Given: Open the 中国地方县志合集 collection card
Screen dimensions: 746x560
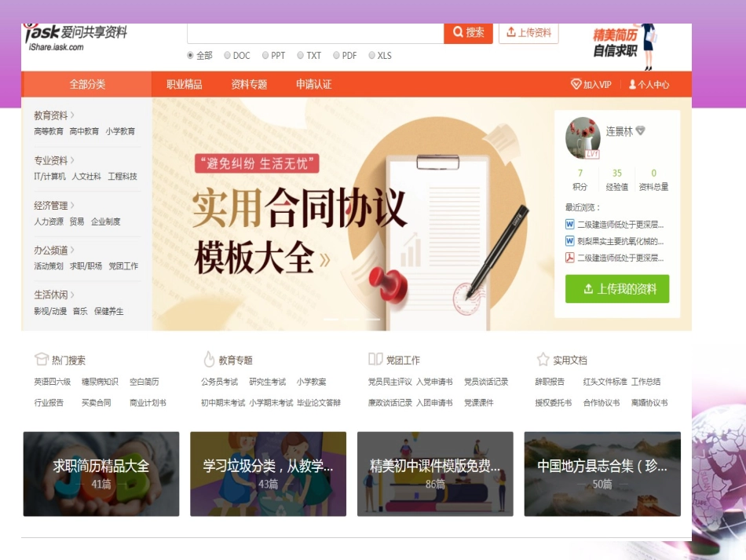Looking at the screenshot, I should pyautogui.click(x=602, y=474).
